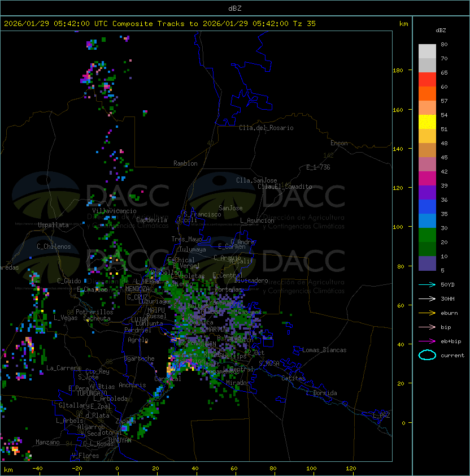
Task: Click the 'Tulumaya' place label
Action: click(x=193, y=249)
